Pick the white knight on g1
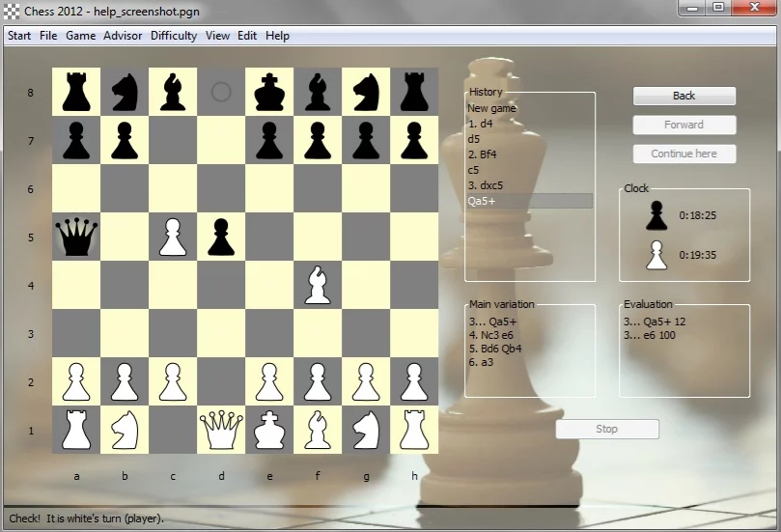 [x=366, y=430]
